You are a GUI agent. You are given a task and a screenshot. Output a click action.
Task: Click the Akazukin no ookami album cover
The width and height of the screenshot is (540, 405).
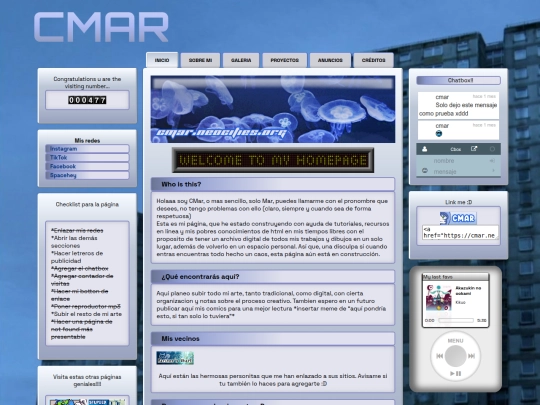[438, 298]
